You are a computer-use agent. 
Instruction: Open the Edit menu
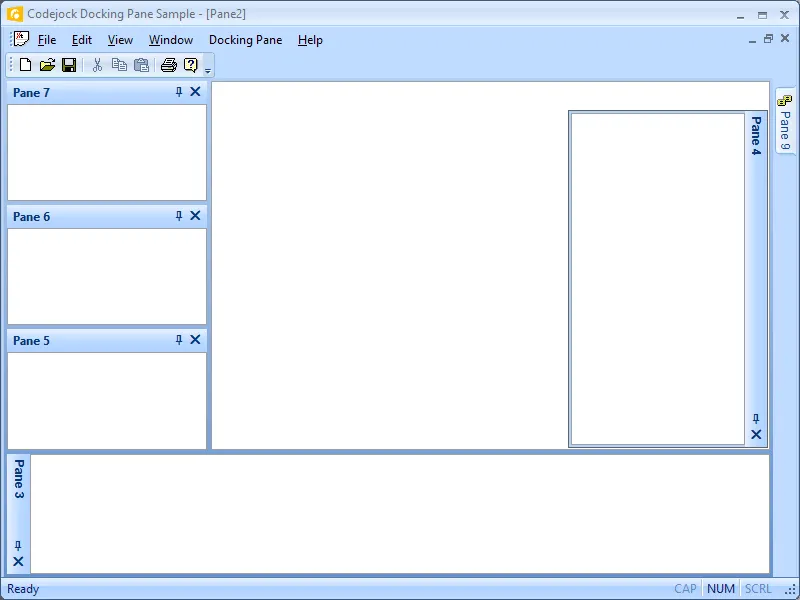pos(82,40)
